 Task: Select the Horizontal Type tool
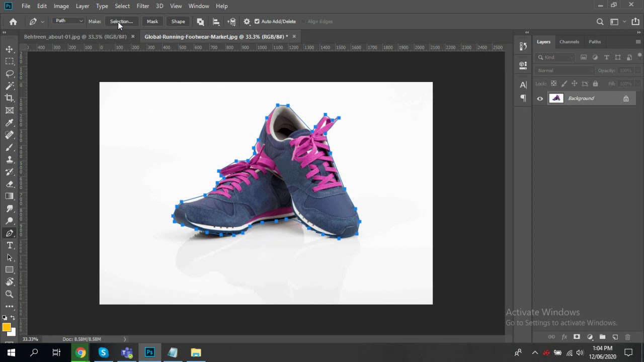(x=10, y=245)
